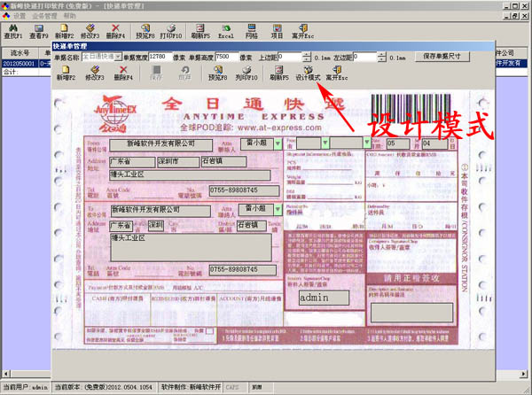Click 刷新F5 in 快递单管理 window toolbar
The image size is (532, 395).
(x=279, y=74)
